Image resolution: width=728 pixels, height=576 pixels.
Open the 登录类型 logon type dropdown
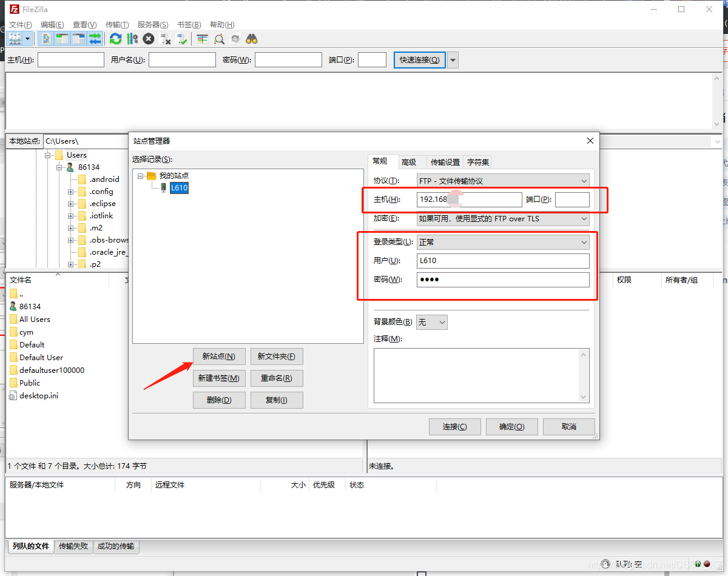pos(503,242)
